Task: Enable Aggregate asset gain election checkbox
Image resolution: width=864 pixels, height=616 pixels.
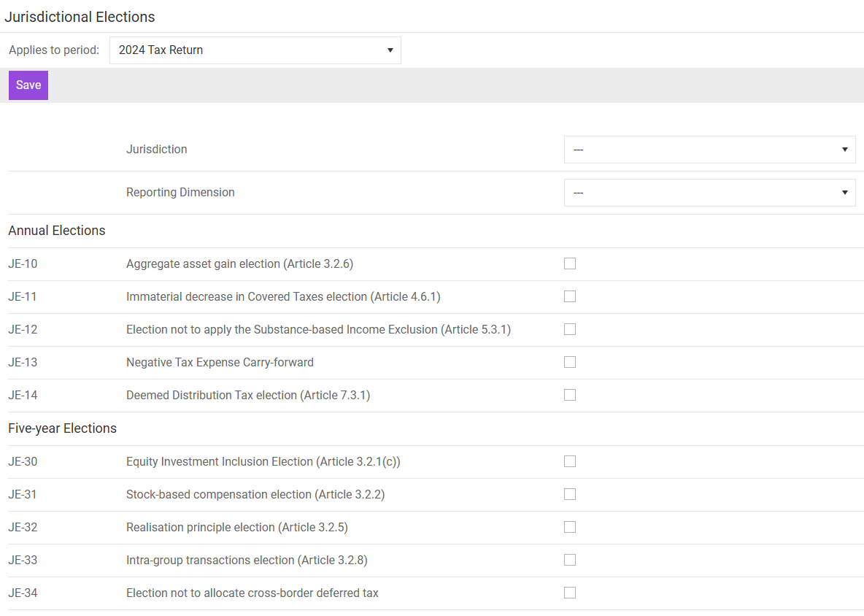Action: tap(570, 263)
